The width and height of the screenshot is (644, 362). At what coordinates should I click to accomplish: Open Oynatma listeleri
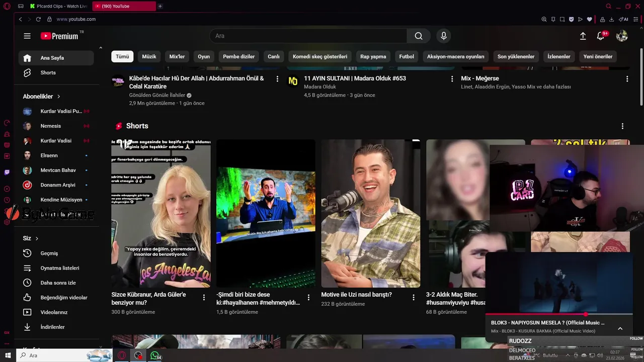[56, 268]
